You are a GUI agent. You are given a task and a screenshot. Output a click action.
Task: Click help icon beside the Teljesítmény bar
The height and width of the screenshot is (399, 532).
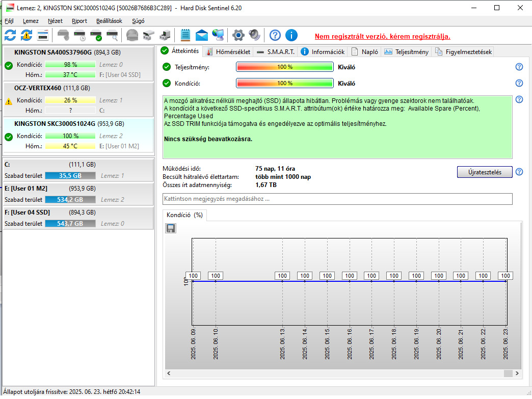coord(519,67)
